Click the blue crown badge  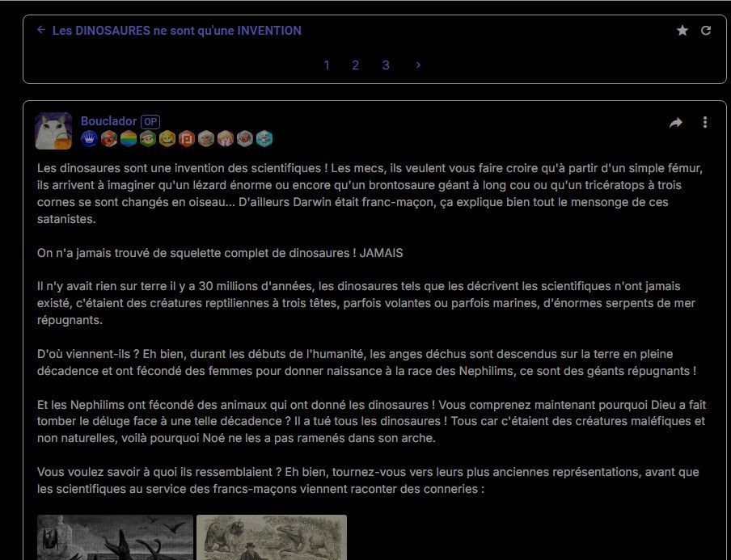click(89, 139)
